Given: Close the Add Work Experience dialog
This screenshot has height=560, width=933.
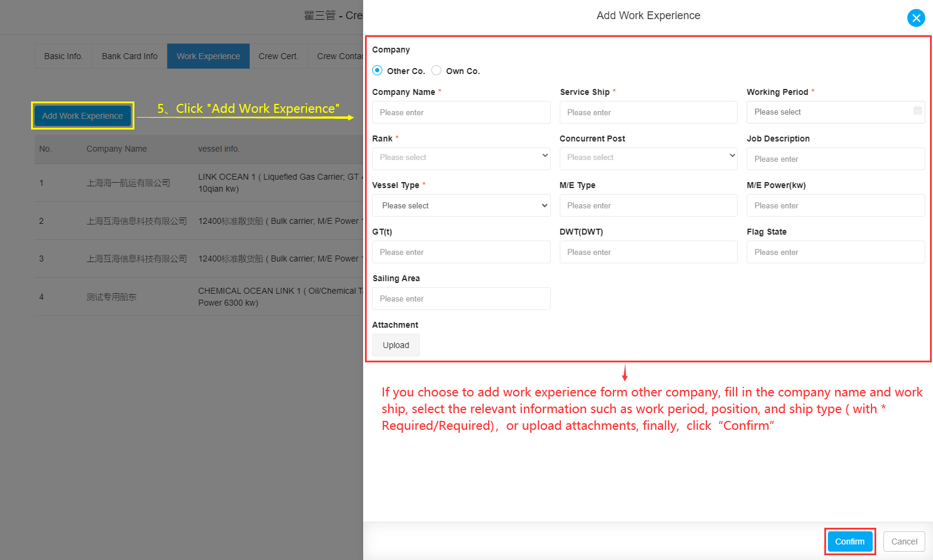Looking at the screenshot, I should tap(916, 18).
